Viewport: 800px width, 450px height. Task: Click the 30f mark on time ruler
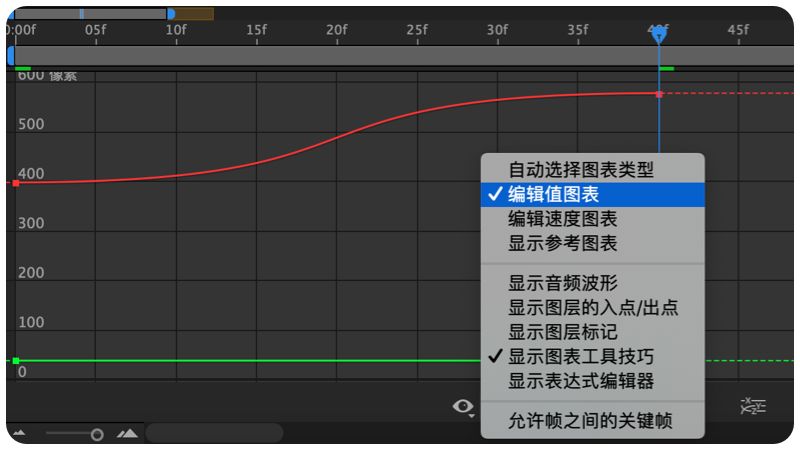pyautogui.click(x=497, y=30)
